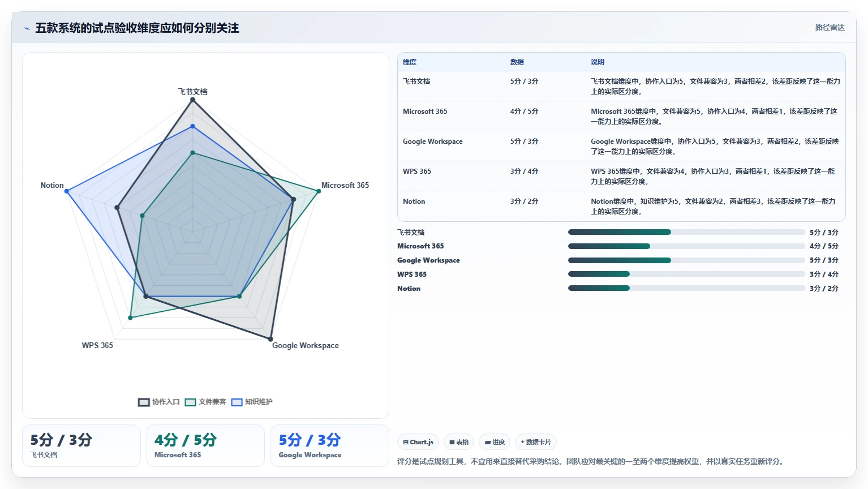Click the green 文件兼容 point near WPS 365 label
The width and height of the screenshot is (868, 489).
point(130,318)
